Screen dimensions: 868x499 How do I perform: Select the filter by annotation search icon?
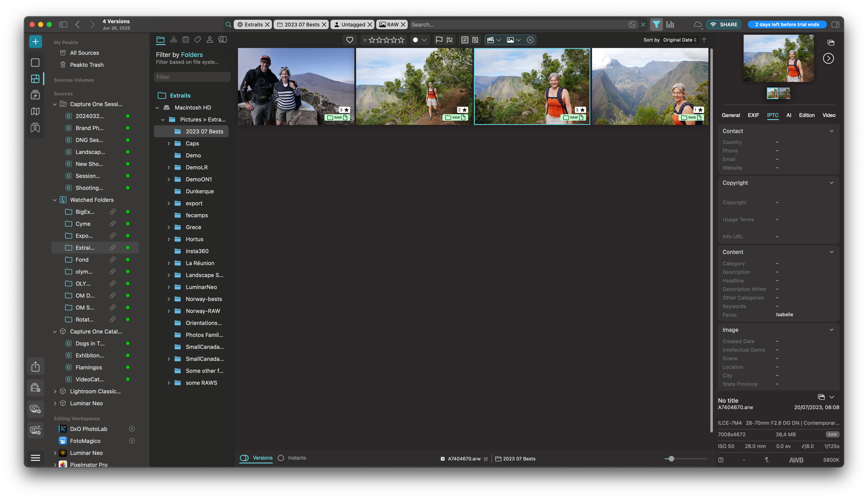tap(223, 40)
